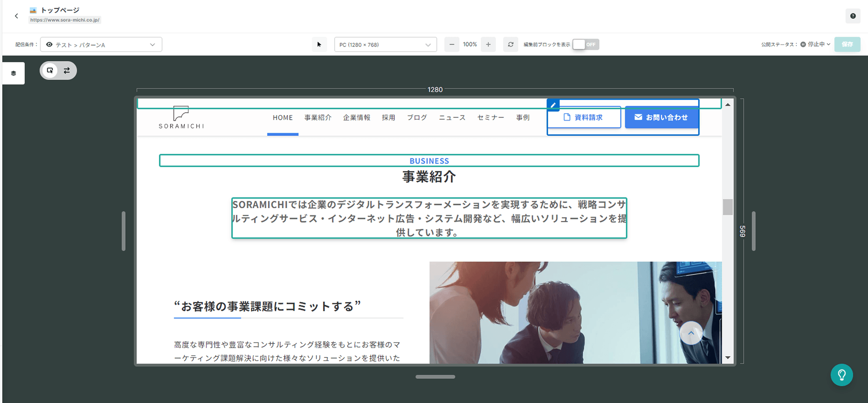Open the 採用 nav item
Viewport: 868px width, 403px height.
click(x=388, y=118)
